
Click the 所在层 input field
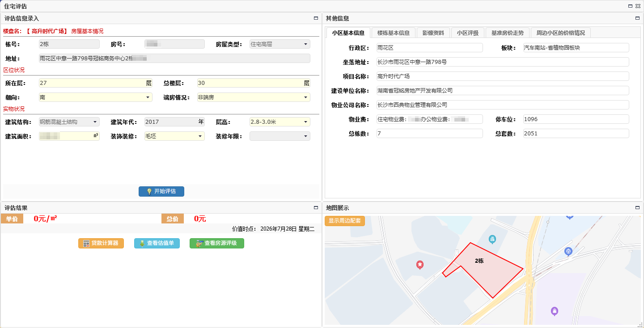click(95, 83)
